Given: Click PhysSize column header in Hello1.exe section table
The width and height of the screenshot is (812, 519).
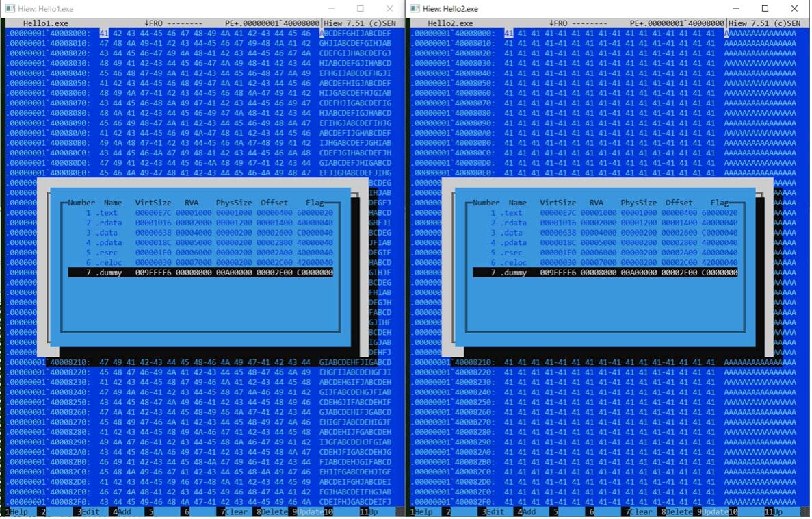Looking at the screenshot, I should tap(233, 203).
